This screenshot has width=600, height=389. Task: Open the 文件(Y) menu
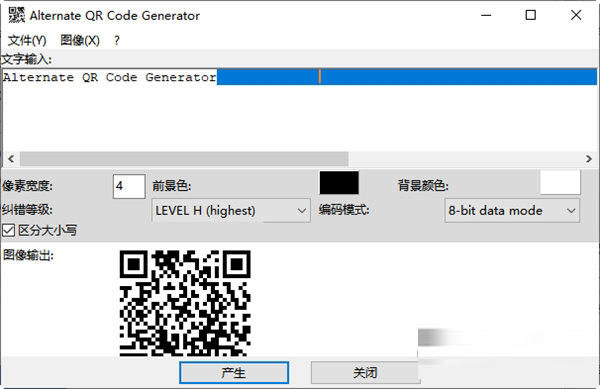(27, 40)
